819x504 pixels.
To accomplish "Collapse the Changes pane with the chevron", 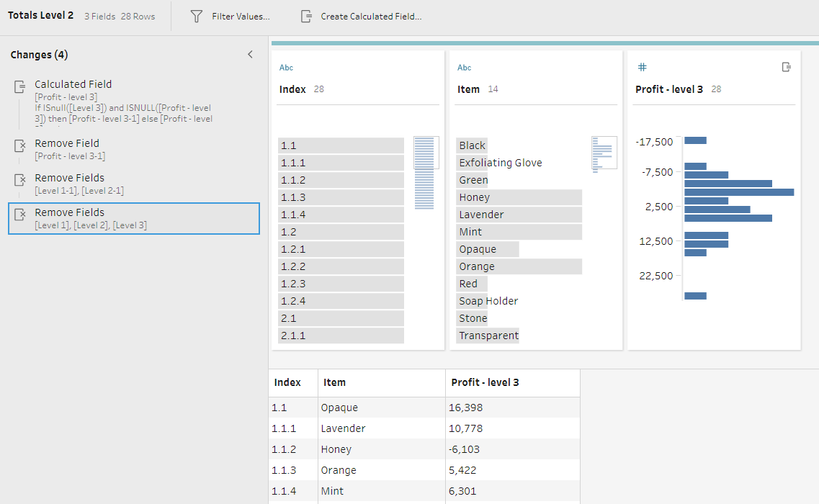I will [250, 55].
